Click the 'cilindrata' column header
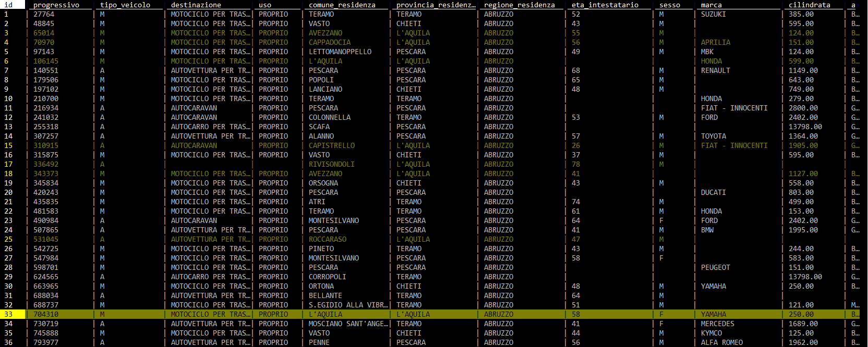868x347 pixels. tap(810, 5)
